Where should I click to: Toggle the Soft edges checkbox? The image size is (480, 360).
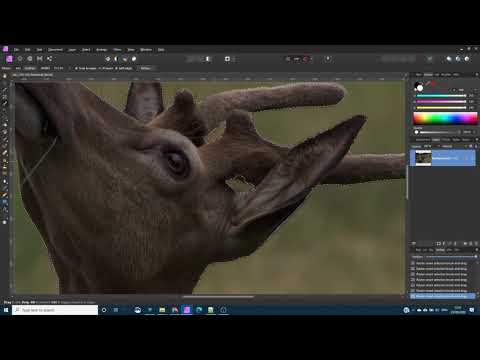[x=124, y=68]
